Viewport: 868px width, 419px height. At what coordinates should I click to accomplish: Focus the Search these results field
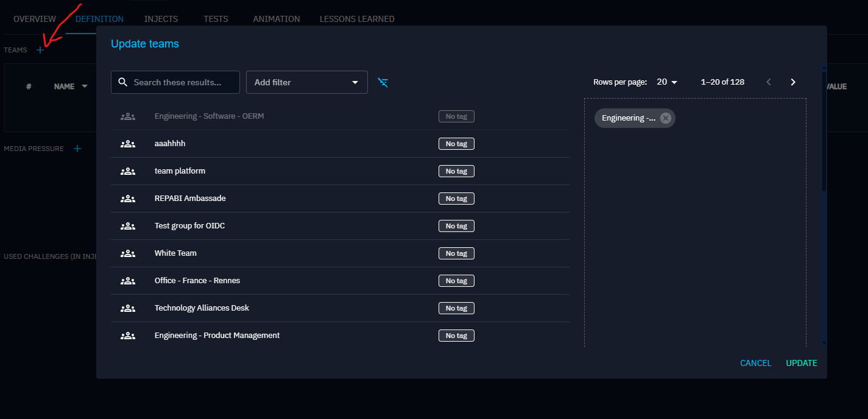[x=183, y=82]
